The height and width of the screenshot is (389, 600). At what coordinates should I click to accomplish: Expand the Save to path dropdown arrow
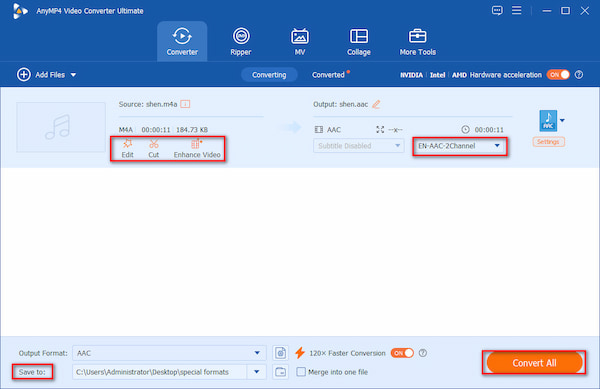pyautogui.click(x=257, y=372)
